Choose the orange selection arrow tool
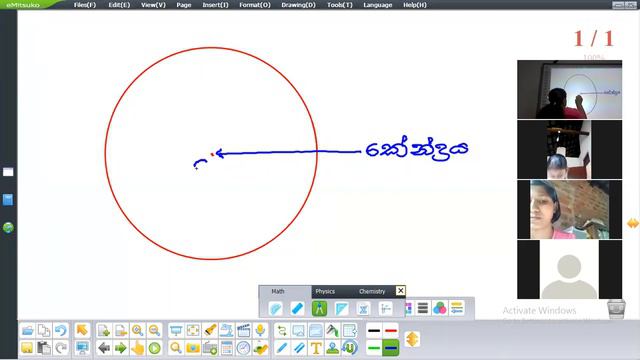640x360 pixels. 82,330
